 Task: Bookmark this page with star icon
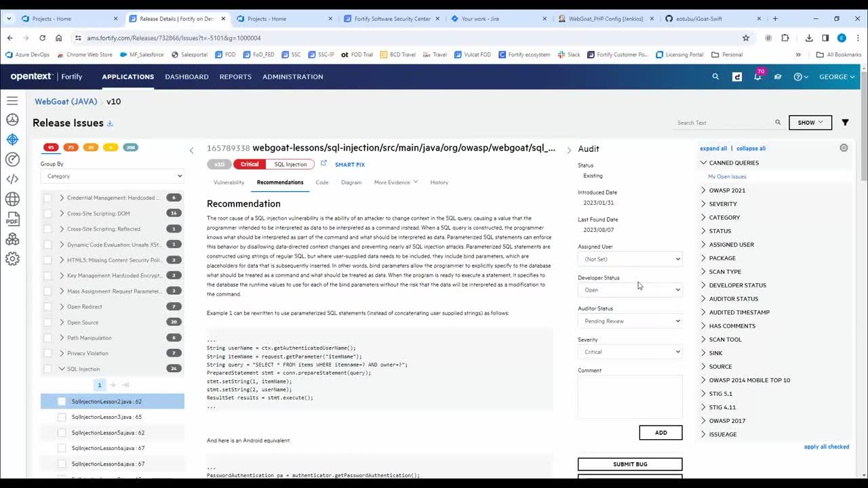coord(746,38)
